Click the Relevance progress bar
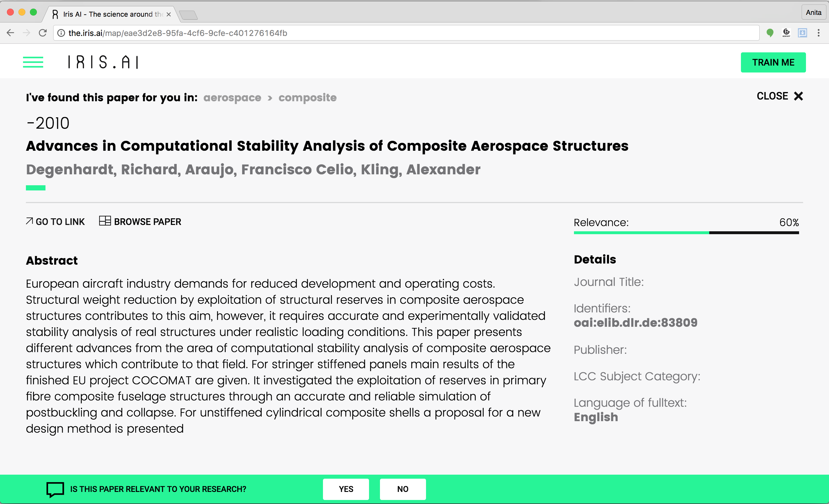The height and width of the screenshot is (504, 829). (x=686, y=232)
